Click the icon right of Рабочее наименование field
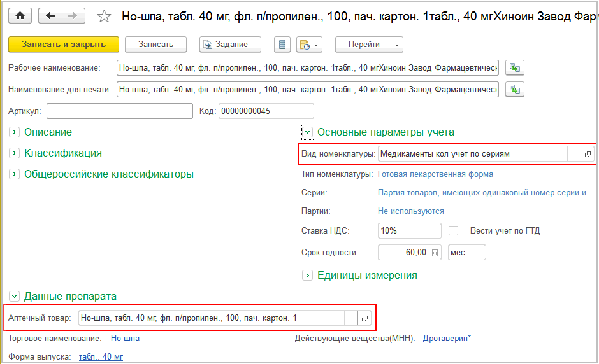The image size is (599, 364). (514, 68)
